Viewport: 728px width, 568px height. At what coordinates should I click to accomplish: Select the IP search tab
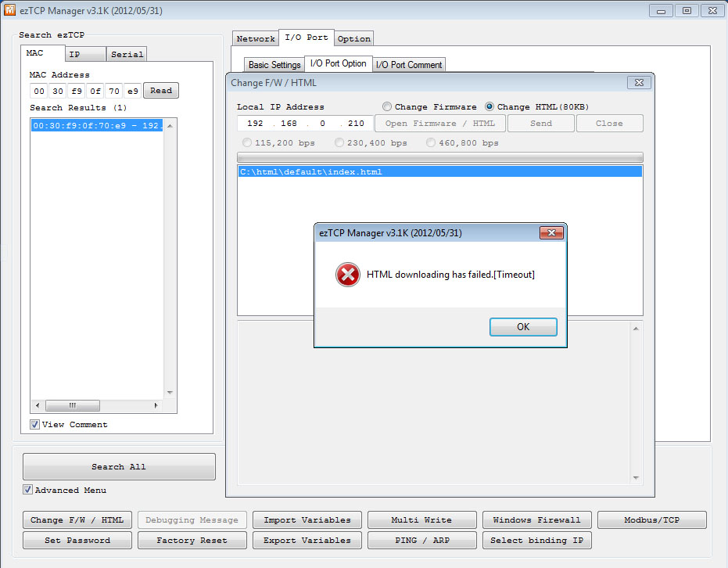(x=85, y=54)
